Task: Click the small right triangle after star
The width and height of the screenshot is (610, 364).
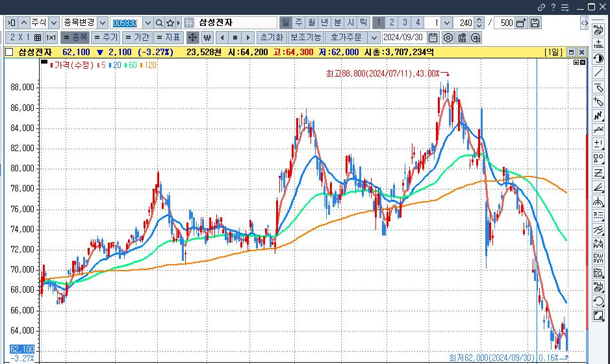Action: coord(179,23)
